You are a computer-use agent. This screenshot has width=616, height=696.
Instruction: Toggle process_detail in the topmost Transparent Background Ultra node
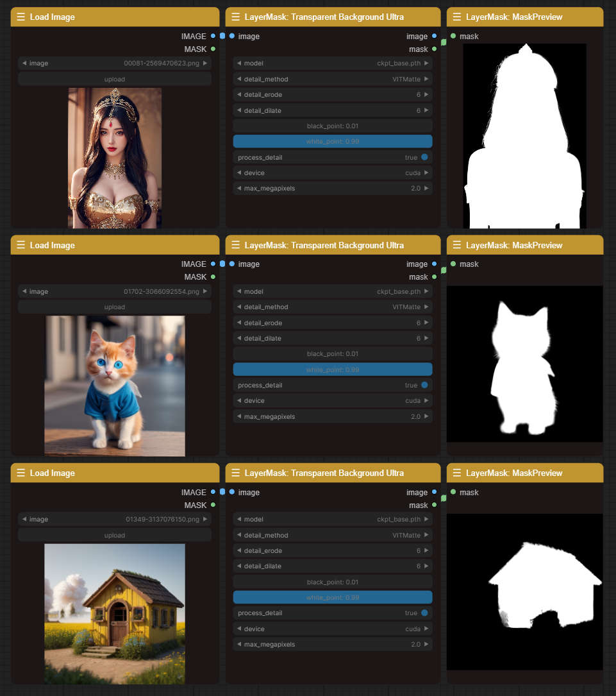tap(424, 157)
